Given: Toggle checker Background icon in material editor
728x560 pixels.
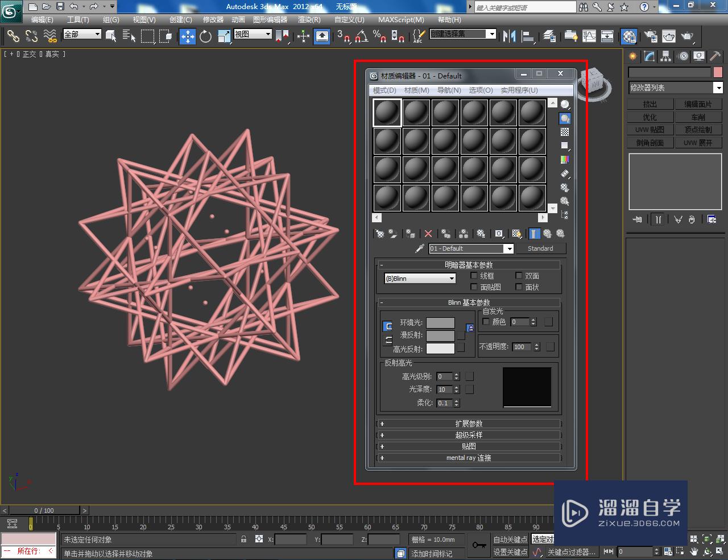Looking at the screenshot, I should pyautogui.click(x=565, y=132).
